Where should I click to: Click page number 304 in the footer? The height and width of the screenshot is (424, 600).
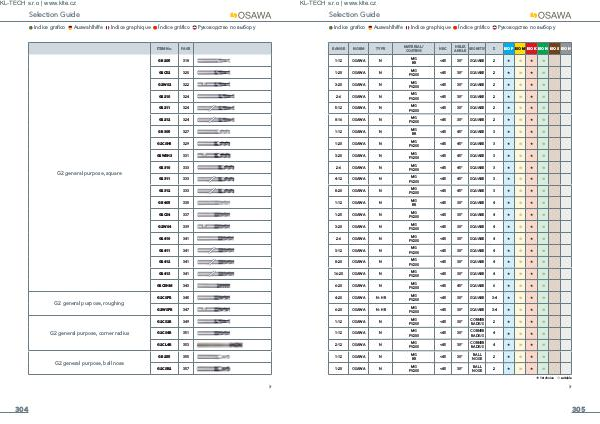pyautogui.click(x=22, y=410)
